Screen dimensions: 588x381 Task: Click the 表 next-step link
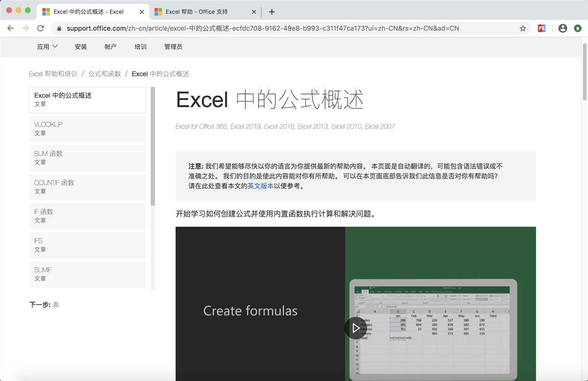(x=56, y=305)
